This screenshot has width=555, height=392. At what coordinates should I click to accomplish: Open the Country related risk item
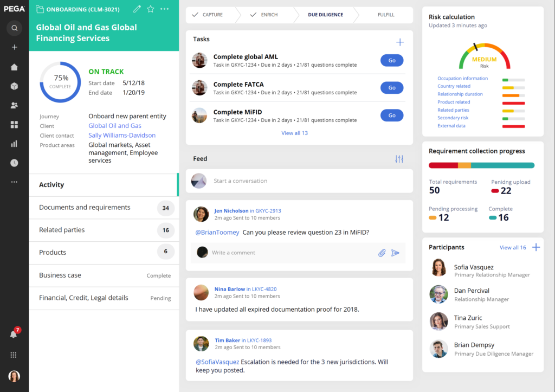454,86
